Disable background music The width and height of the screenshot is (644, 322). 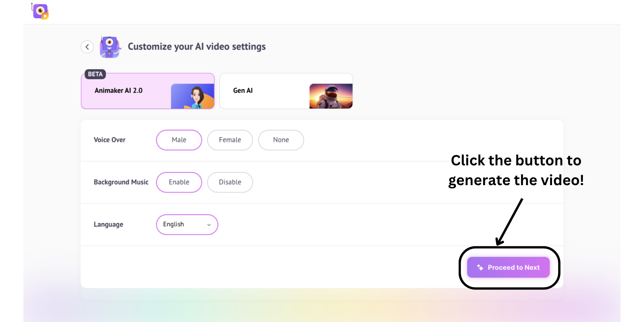pyautogui.click(x=230, y=182)
